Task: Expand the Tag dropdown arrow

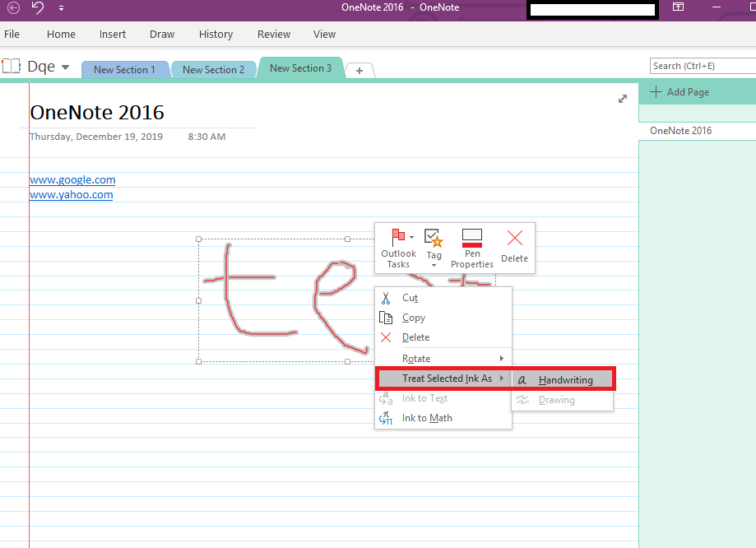Action: click(434, 265)
